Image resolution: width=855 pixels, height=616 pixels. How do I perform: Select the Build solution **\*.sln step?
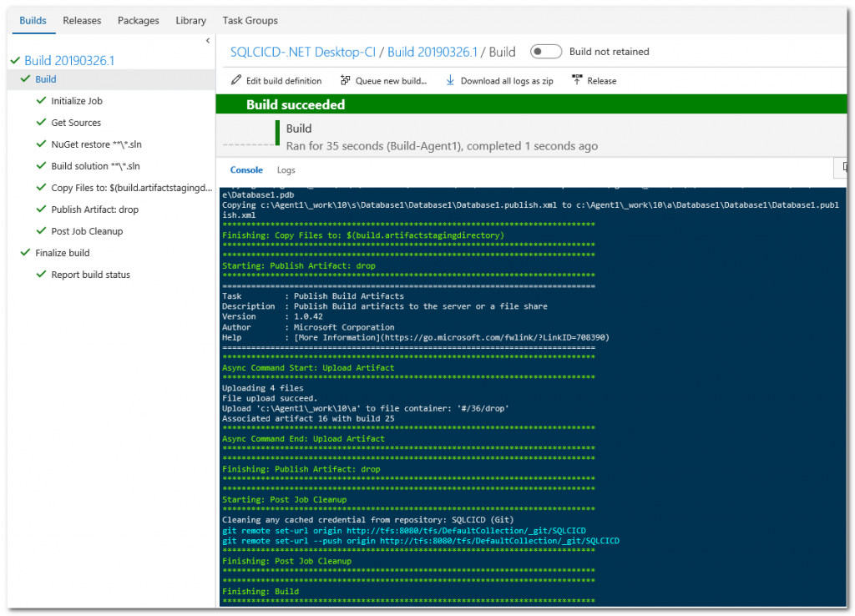click(x=95, y=166)
